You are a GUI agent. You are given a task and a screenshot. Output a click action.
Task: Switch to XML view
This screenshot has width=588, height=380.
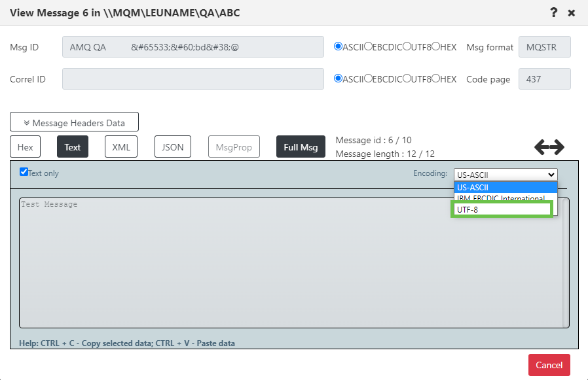[x=121, y=147]
